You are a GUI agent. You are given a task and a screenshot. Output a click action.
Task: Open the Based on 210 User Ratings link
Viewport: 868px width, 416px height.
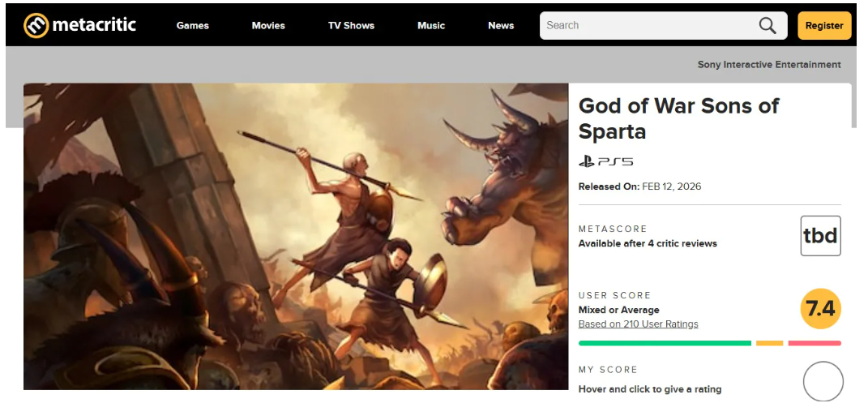(x=638, y=324)
